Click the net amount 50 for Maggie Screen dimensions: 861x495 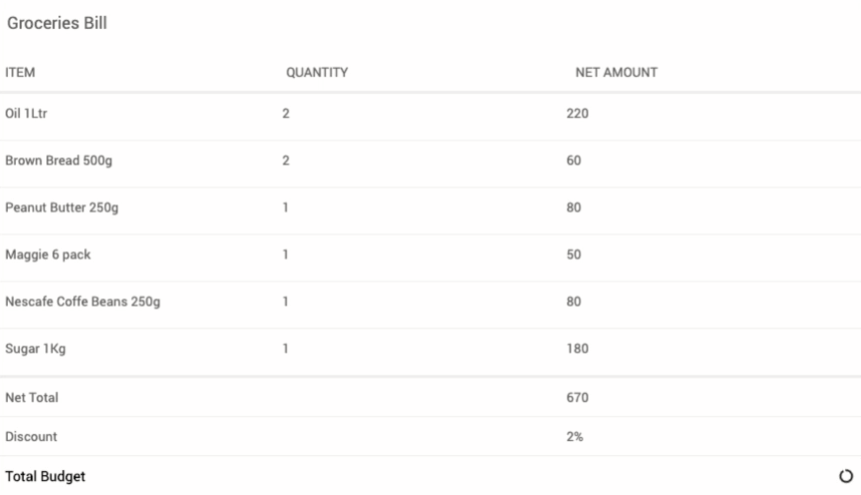click(x=574, y=255)
